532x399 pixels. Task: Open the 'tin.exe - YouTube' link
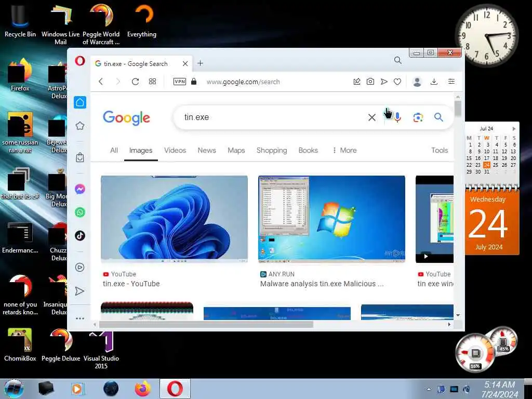(131, 284)
